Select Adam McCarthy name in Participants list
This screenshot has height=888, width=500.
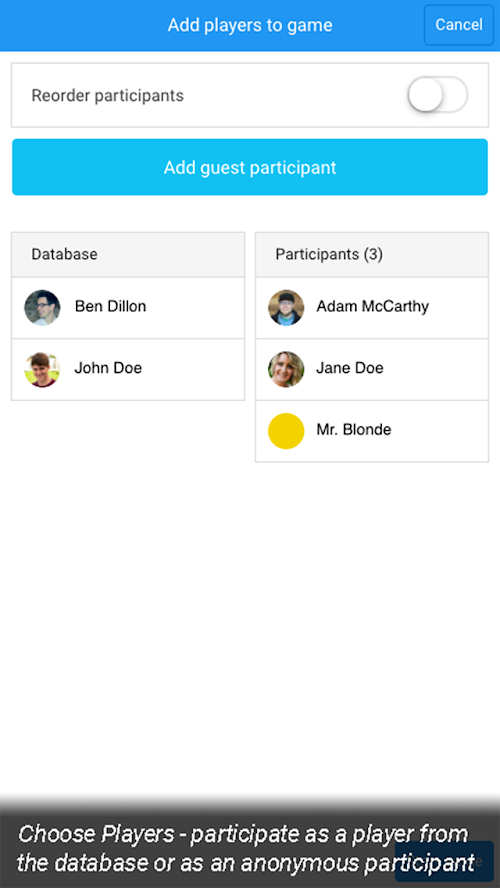373,306
